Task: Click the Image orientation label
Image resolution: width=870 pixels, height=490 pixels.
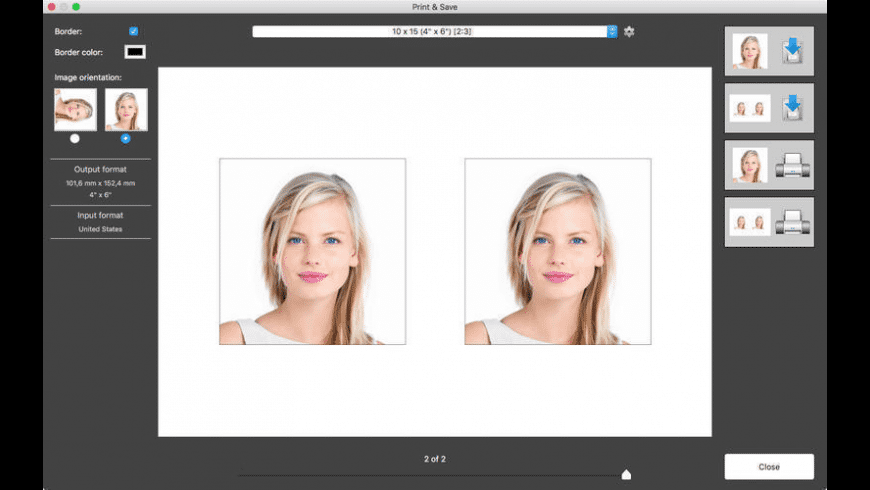Action: point(88,78)
